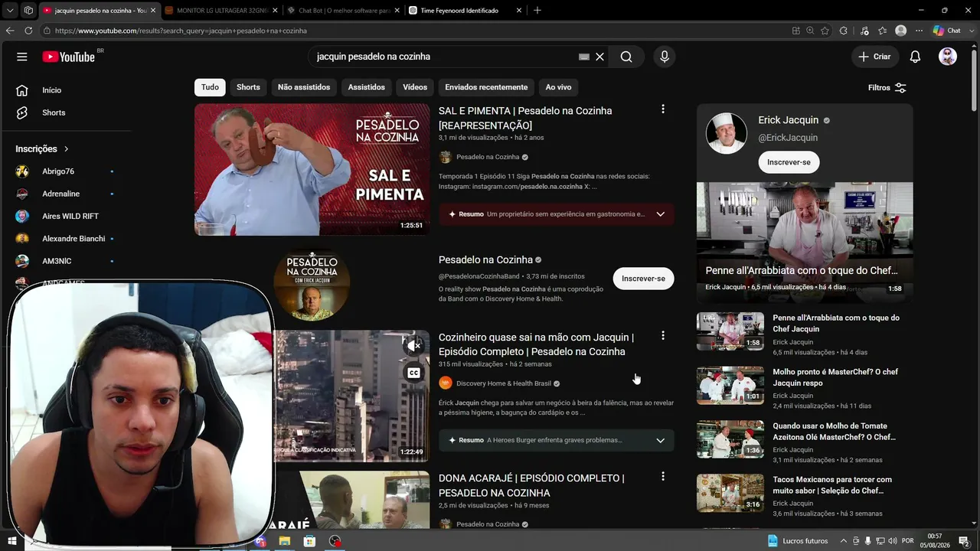Click the browser address bar URL
980x551 pixels.
pyautogui.click(x=181, y=31)
